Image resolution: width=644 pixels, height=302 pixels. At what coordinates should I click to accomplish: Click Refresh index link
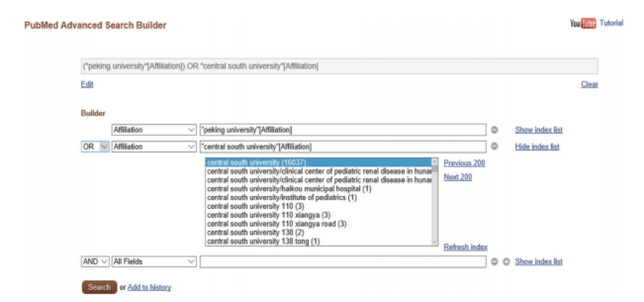click(465, 248)
